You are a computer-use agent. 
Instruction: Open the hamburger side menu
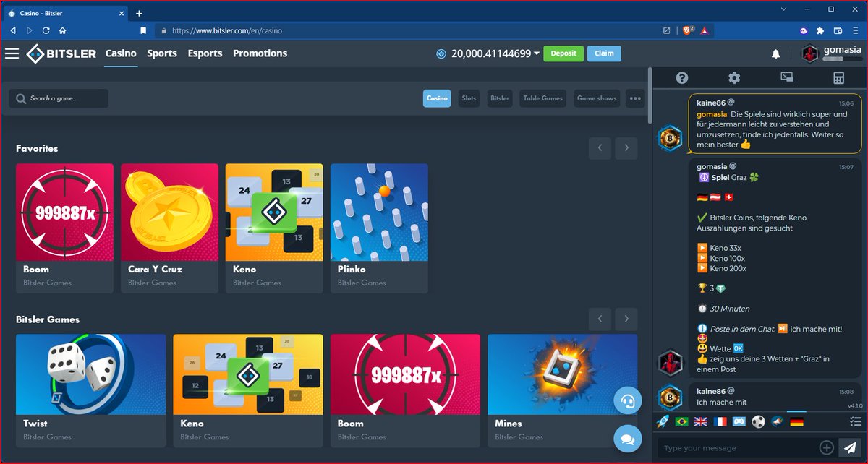pyautogui.click(x=12, y=53)
